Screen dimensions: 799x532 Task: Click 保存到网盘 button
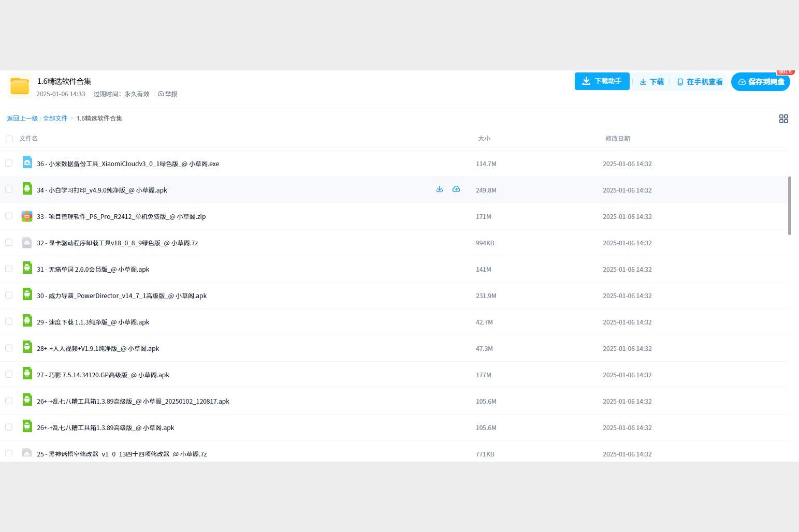[760, 82]
